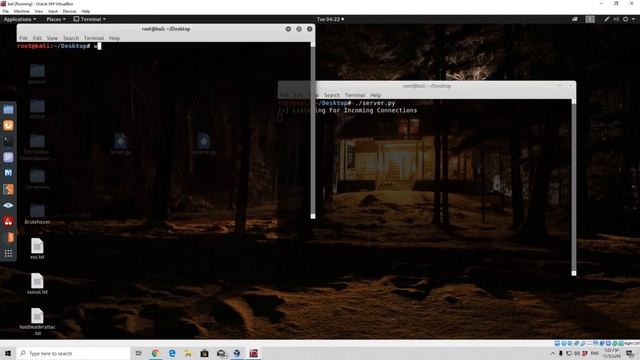
Task: Expand the system menu arrow in the Kali top bar
Action: coord(633,19)
